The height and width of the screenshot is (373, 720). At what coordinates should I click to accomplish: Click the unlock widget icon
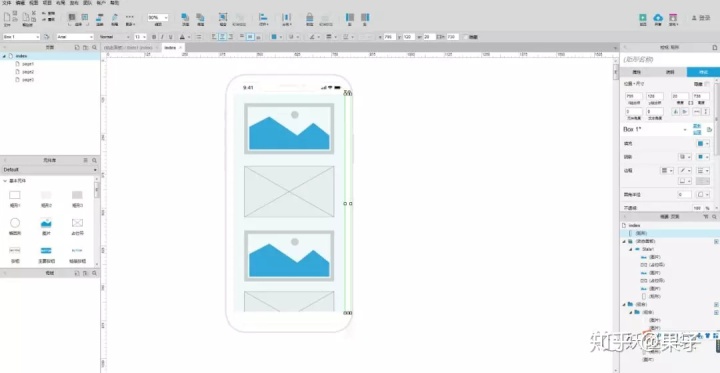(326, 18)
